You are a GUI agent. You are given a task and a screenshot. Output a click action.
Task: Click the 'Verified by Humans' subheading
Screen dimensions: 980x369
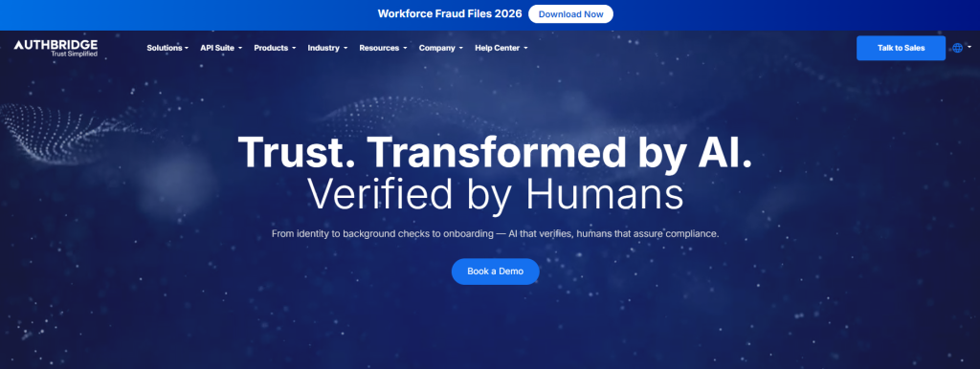tap(495, 194)
